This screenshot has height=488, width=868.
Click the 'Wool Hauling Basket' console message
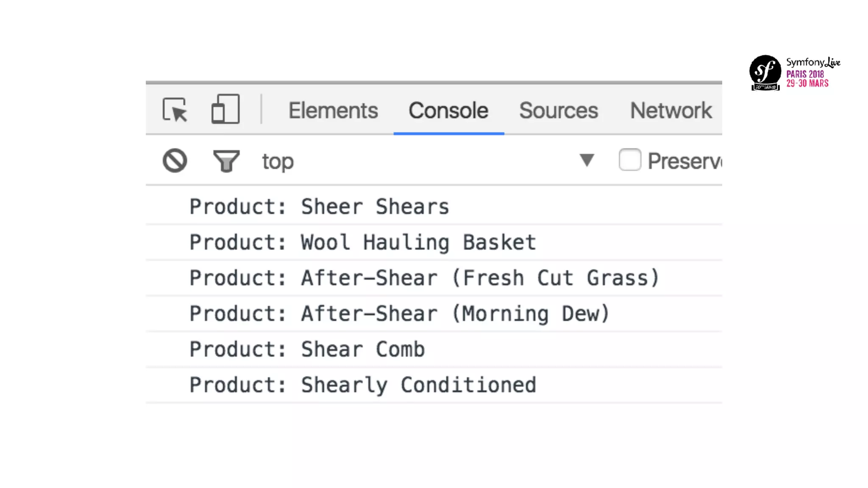[363, 242]
